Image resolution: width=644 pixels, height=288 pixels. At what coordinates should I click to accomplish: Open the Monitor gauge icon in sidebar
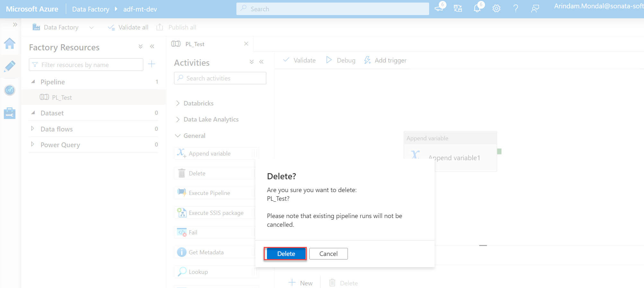(10, 90)
